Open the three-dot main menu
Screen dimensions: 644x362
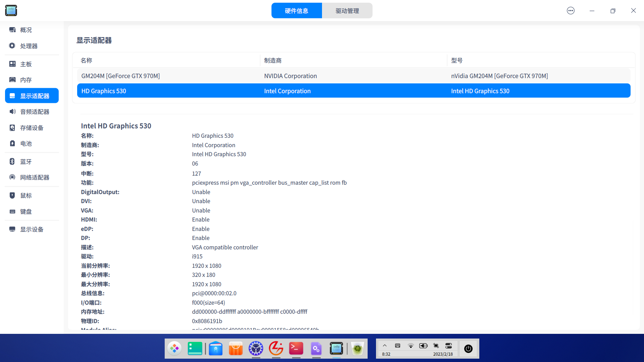(x=571, y=11)
